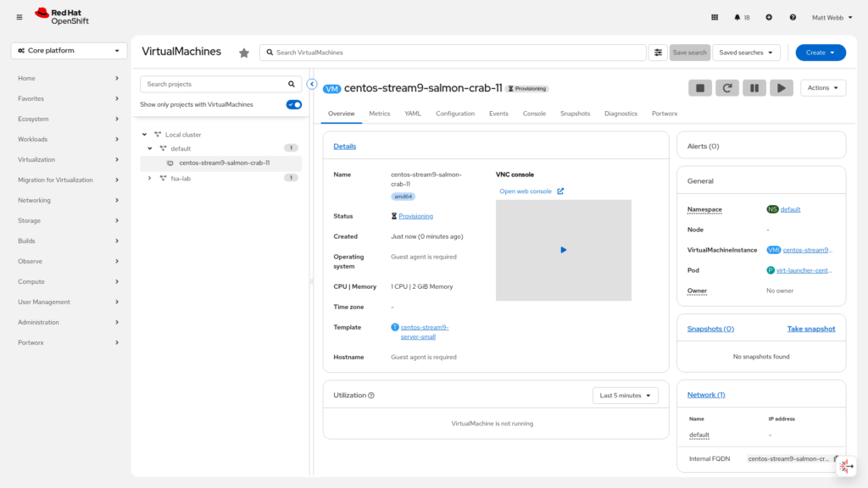Open the notifications bell

[738, 17]
